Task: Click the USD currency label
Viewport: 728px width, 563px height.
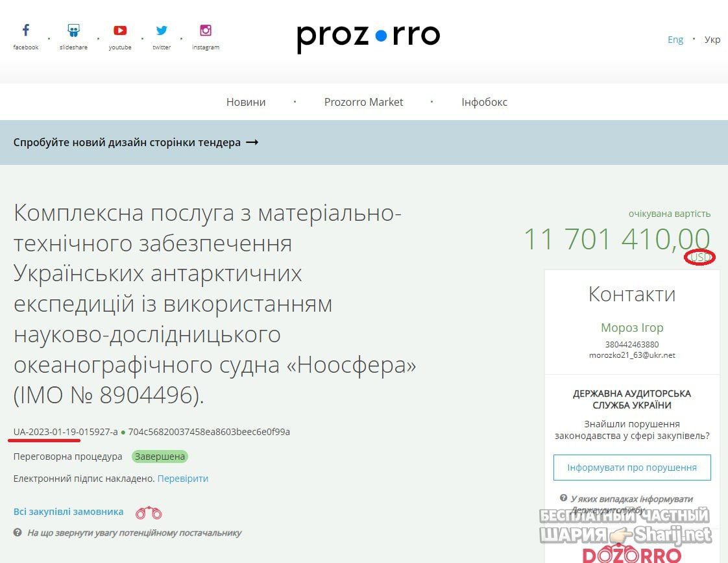Action: (699, 257)
